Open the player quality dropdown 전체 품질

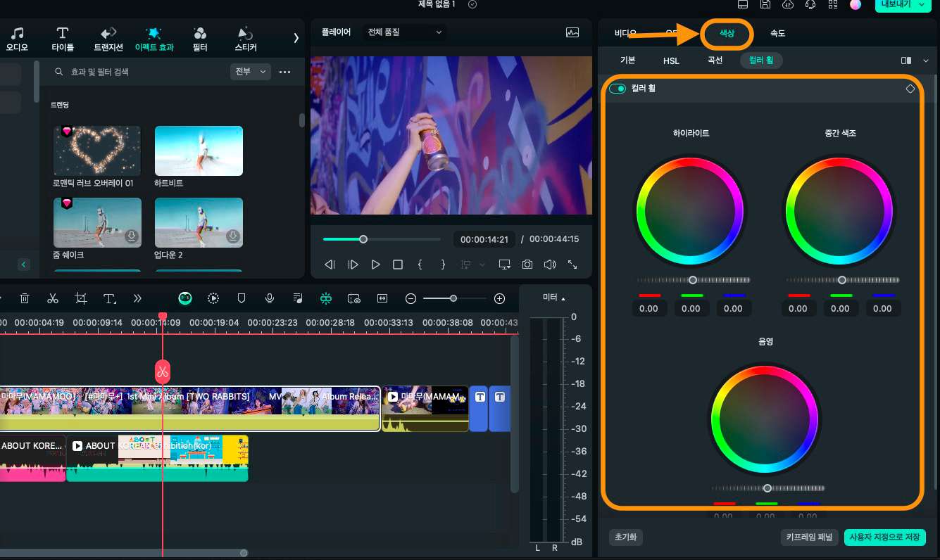pyautogui.click(x=404, y=32)
